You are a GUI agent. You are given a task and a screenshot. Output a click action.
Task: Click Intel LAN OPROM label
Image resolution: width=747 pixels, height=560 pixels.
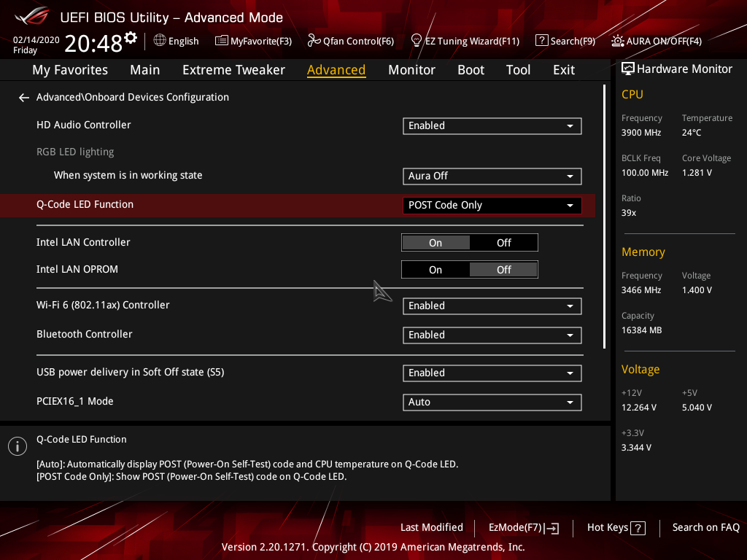(x=77, y=270)
